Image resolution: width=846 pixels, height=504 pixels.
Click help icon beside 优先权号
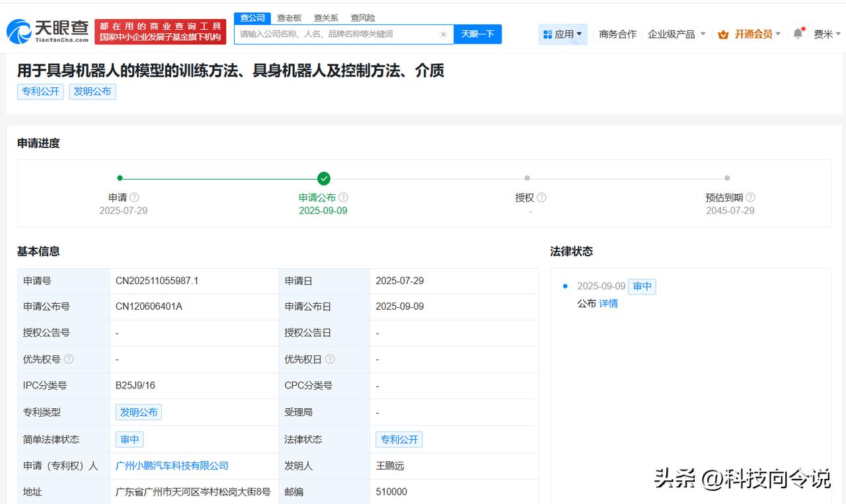click(68, 359)
